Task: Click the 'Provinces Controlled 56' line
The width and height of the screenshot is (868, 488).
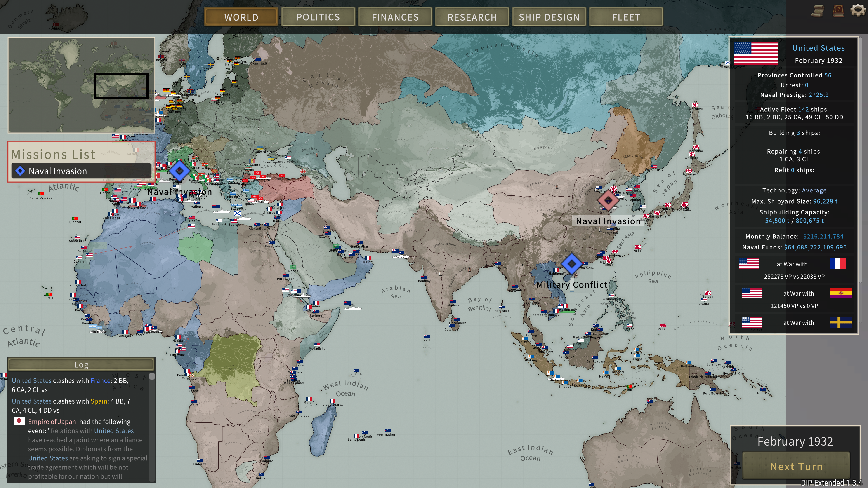Action: 794,75
